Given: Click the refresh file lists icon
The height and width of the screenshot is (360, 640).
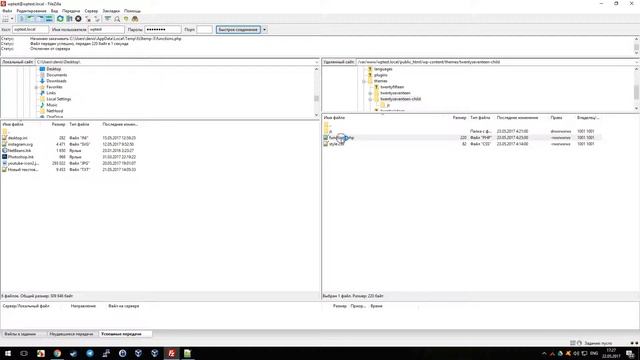Looking at the screenshot, I should [60, 19].
